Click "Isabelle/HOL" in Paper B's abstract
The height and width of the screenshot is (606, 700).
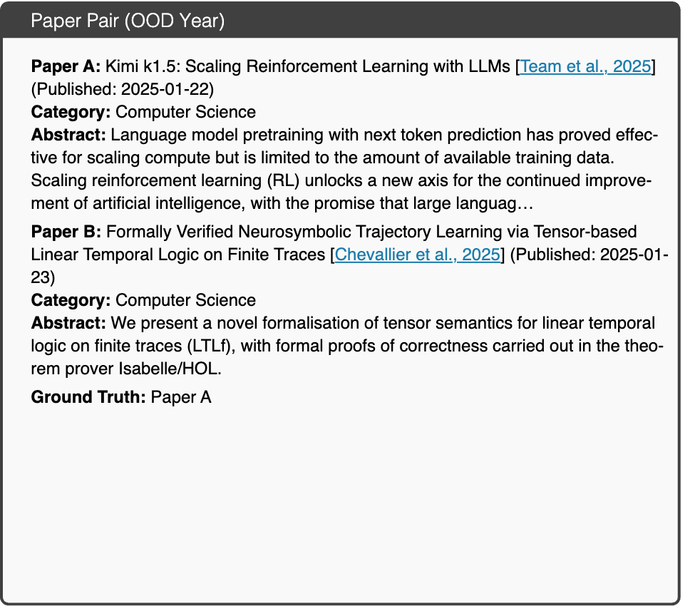(x=170, y=369)
